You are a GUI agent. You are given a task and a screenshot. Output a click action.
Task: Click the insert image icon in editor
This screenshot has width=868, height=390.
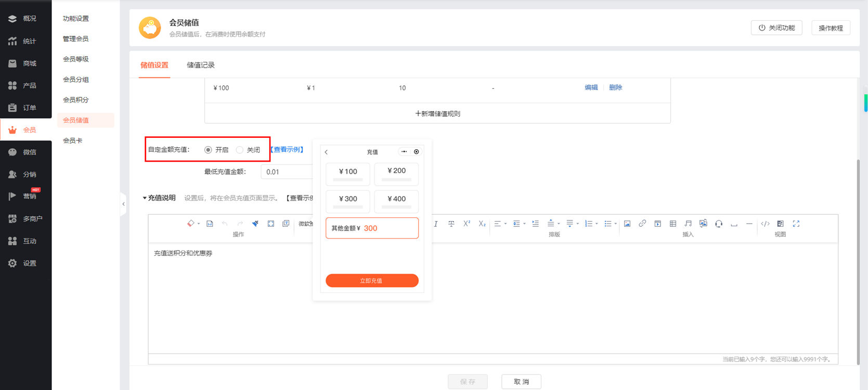(627, 224)
